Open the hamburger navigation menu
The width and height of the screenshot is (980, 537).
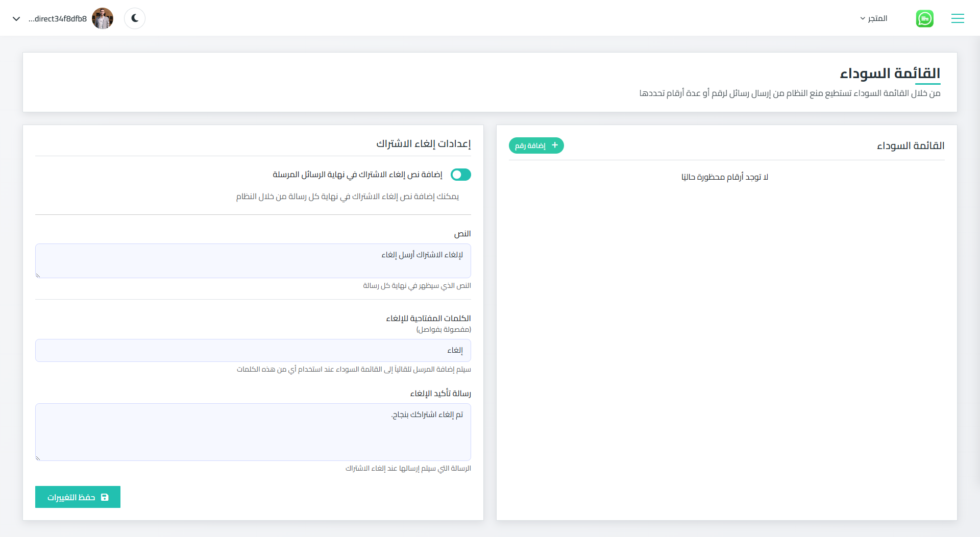tap(958, 18)
